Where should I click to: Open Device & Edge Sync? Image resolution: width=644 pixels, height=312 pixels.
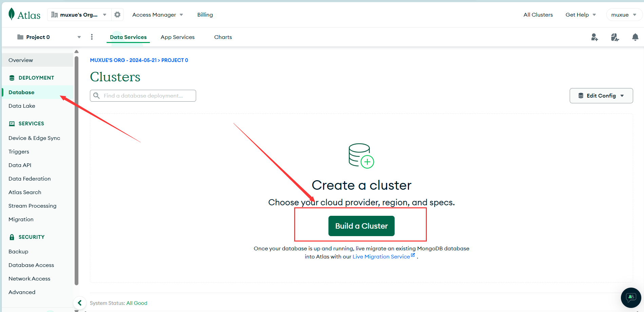(x=37, y=138)
